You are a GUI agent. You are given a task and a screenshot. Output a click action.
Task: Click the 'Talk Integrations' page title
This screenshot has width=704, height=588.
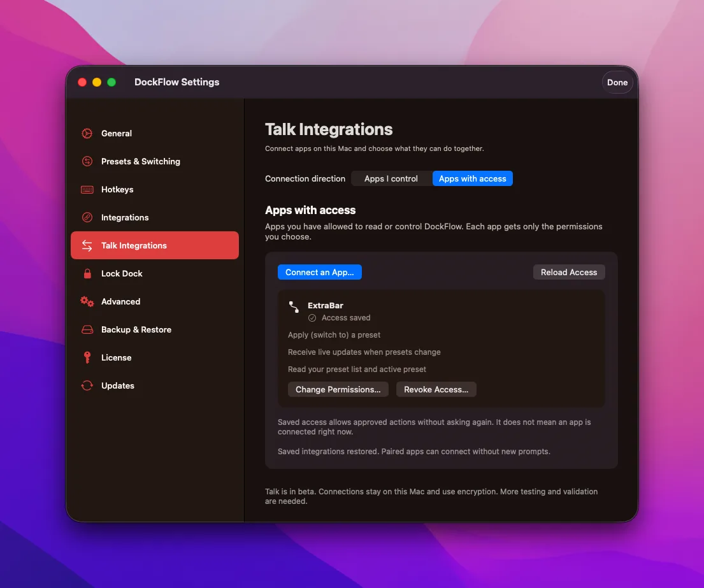click(x=329, y=129)
